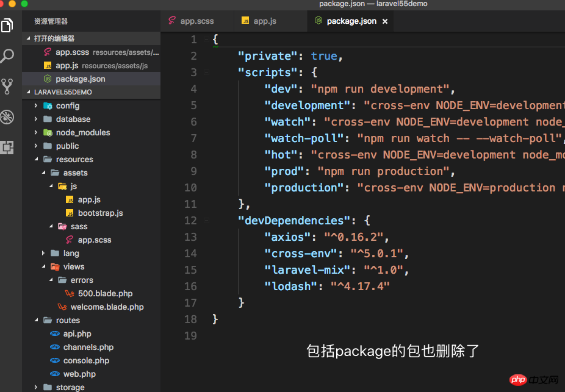Click the Node icon on package.json tab
Screen dimensions: 565x392
[x=318, y=21]
